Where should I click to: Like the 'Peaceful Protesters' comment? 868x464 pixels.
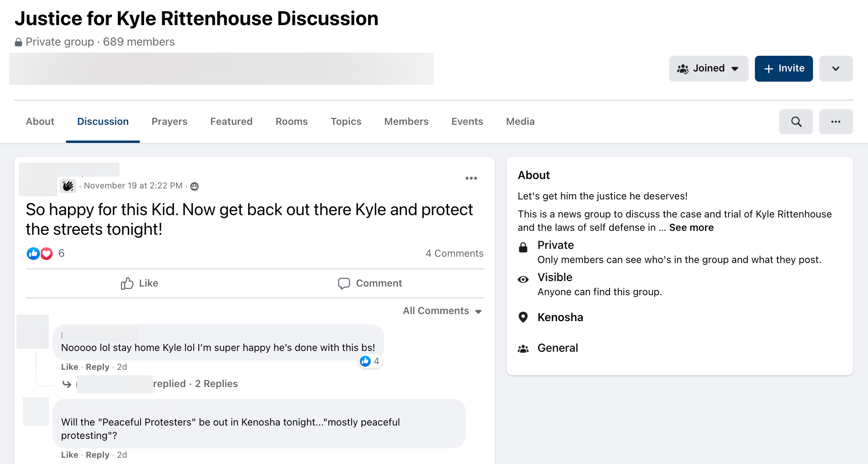(70, 455)
